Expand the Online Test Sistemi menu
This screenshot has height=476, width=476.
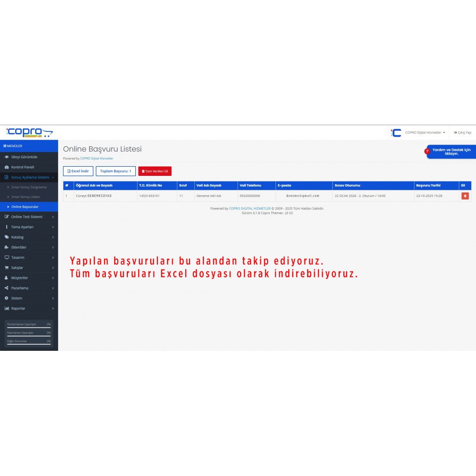click(x=29, y=217)
